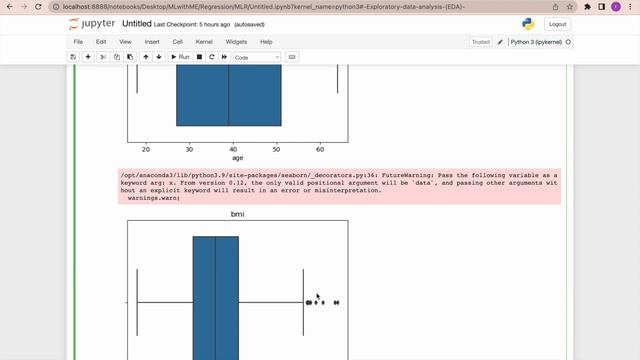The image size is (640, 360).
Task: Click the pencil edit mode icon
Action: coord(500,42)
